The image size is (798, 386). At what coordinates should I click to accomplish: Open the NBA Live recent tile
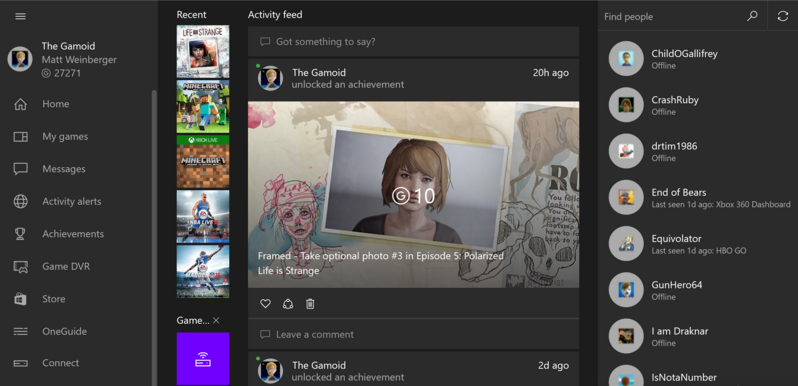click(x=203, y=216)
